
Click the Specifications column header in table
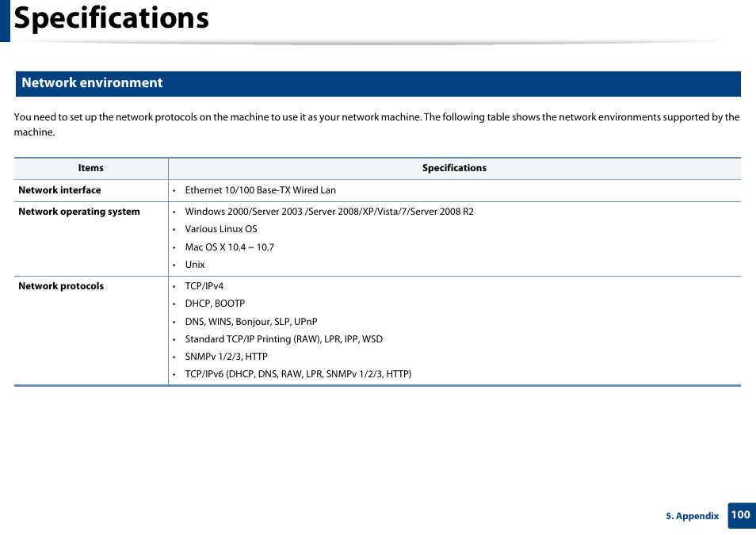pyautogui.click(x=454, y=168)
